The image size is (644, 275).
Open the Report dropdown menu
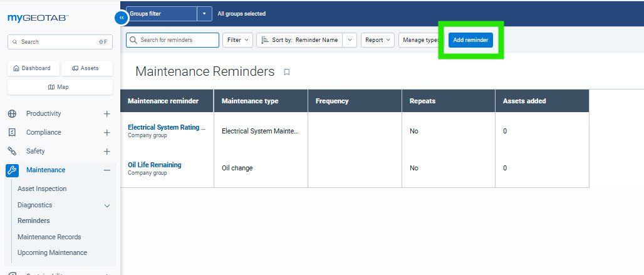378,40
